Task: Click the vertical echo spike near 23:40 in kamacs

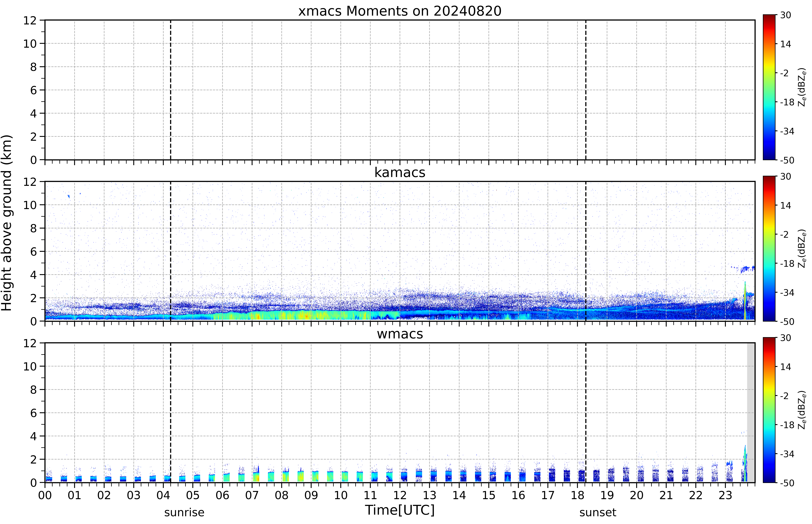Action: [x=745, y=301]
